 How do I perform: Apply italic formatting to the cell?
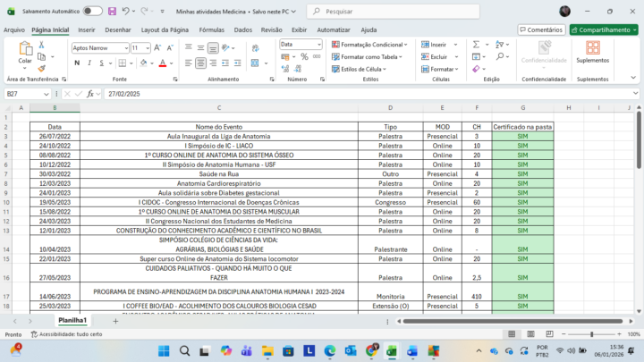pos(89,63)
